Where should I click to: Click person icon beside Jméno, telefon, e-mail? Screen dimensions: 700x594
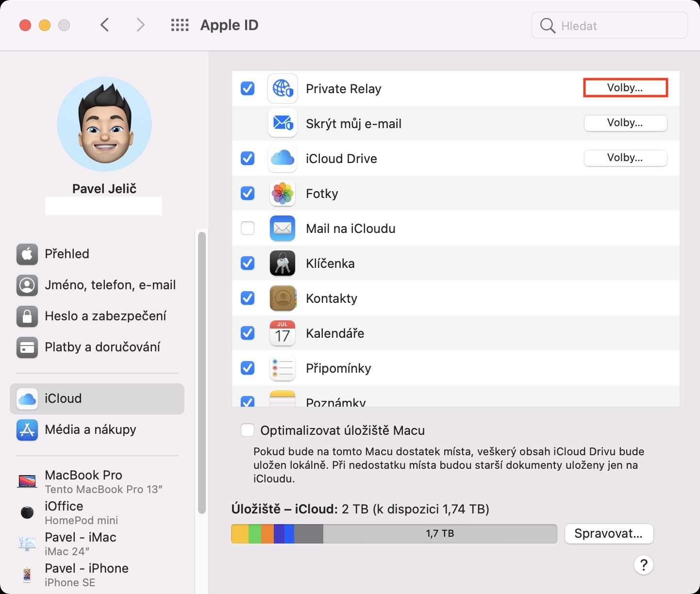27,285
